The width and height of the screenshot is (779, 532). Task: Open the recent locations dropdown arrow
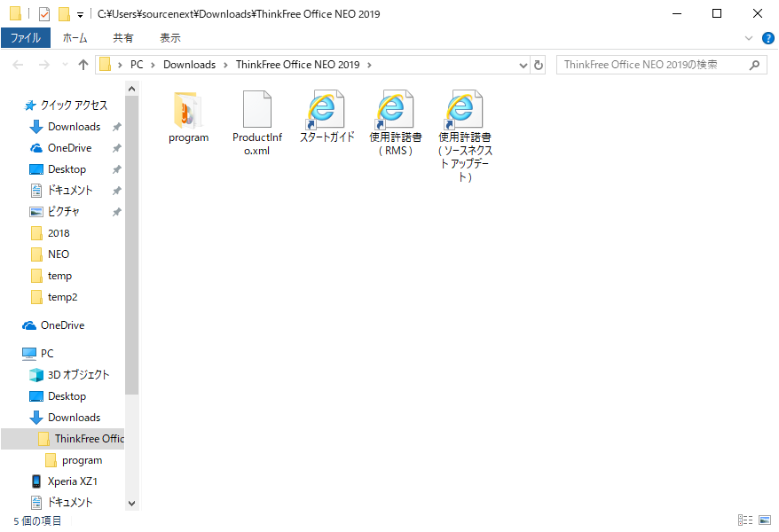pyautogui.click(x=65, y=65)
